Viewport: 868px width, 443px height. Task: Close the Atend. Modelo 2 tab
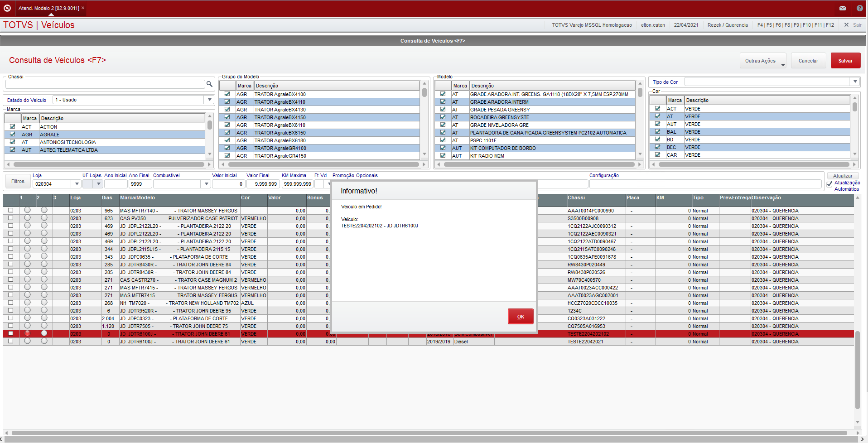[83, 8]
